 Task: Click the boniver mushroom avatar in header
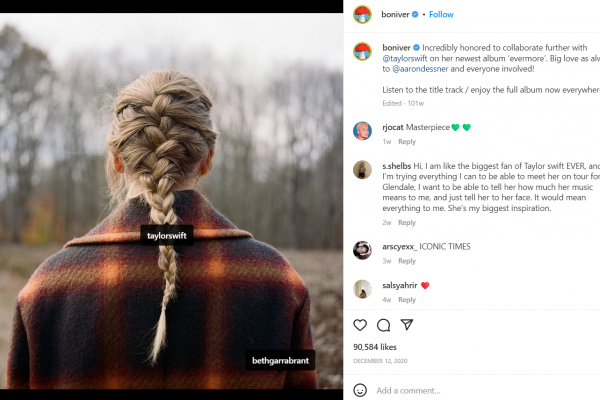tap(362, 15)
